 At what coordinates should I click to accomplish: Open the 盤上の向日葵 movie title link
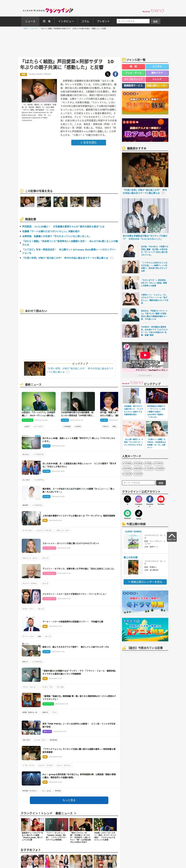131,557
